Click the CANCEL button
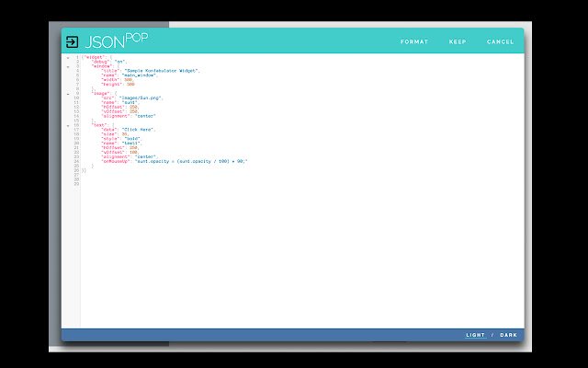Image resolution: width=588 pixels, height=368 pixels. tap(500, 41)
